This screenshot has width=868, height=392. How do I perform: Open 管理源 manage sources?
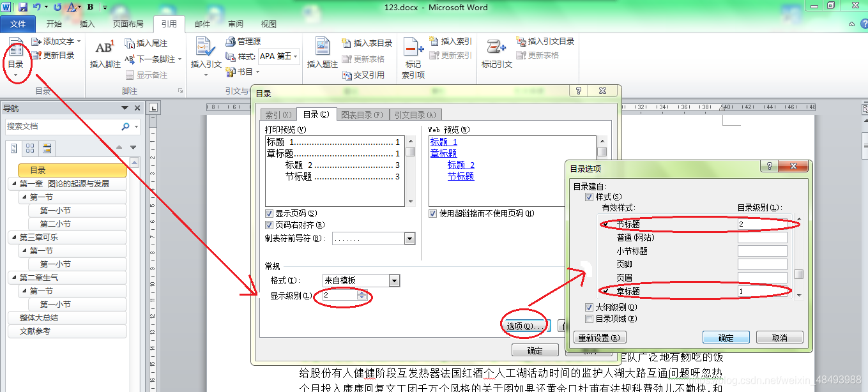click(243, 41)
